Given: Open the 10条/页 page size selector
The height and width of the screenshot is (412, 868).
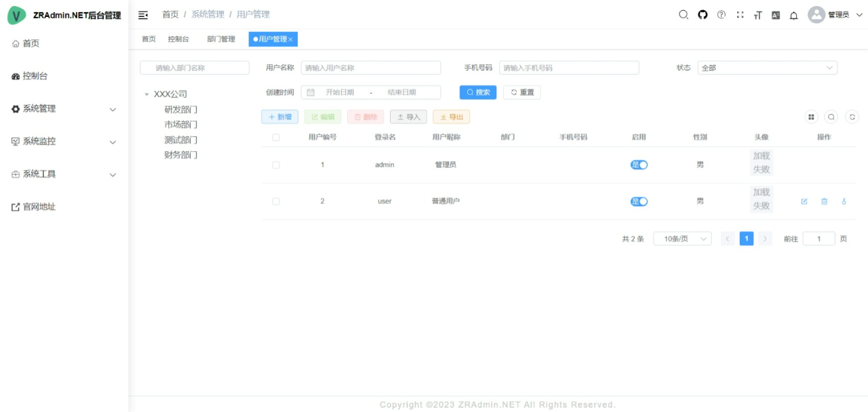Looking at the screenshot, I should point(682,239).
